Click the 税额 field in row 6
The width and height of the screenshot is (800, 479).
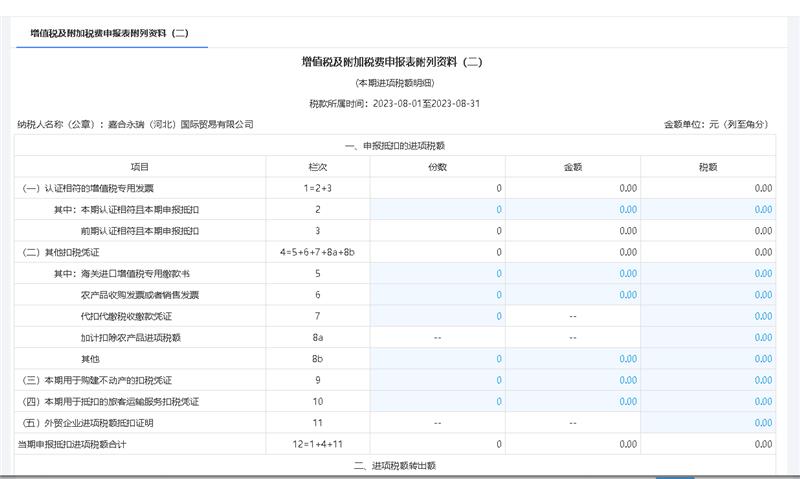point(708,295)
